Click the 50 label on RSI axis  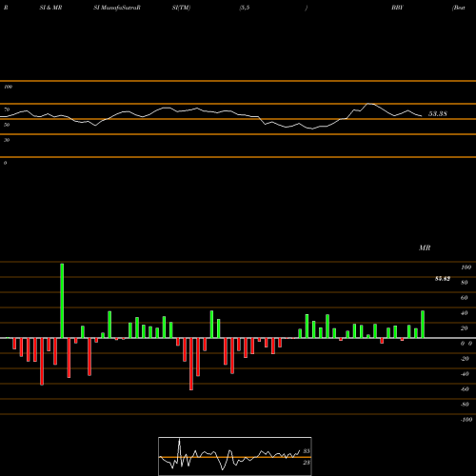click(x=7, y=125)
